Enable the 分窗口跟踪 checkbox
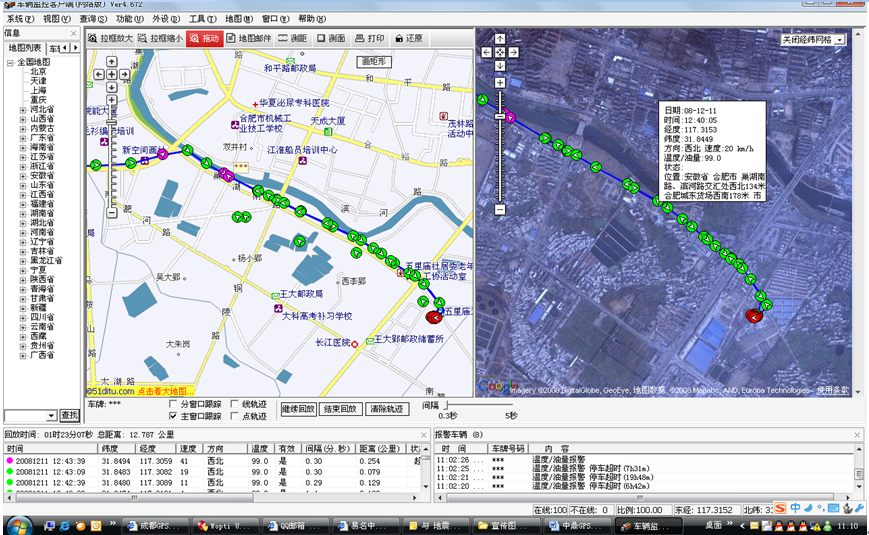The height and width of the screenshot is (535, 869). tap(172, 404)
